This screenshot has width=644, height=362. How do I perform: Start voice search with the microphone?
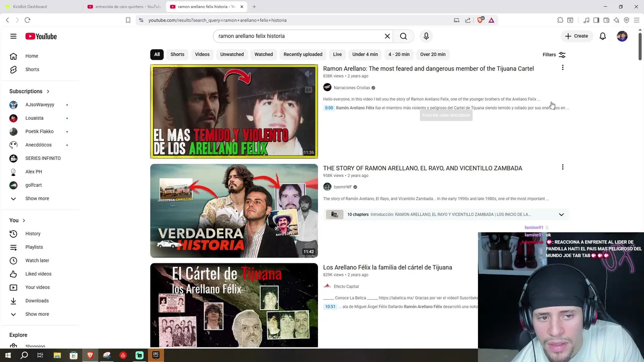426,36
